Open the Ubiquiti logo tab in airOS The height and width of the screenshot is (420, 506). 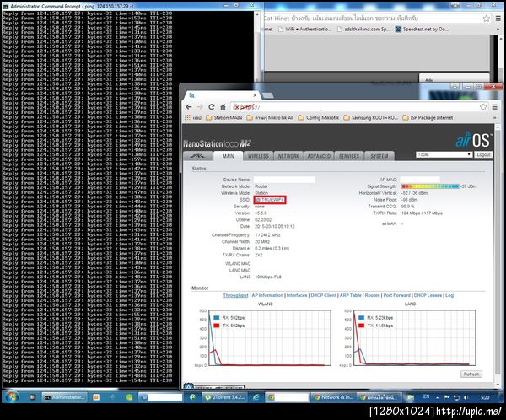click(197, 156)
